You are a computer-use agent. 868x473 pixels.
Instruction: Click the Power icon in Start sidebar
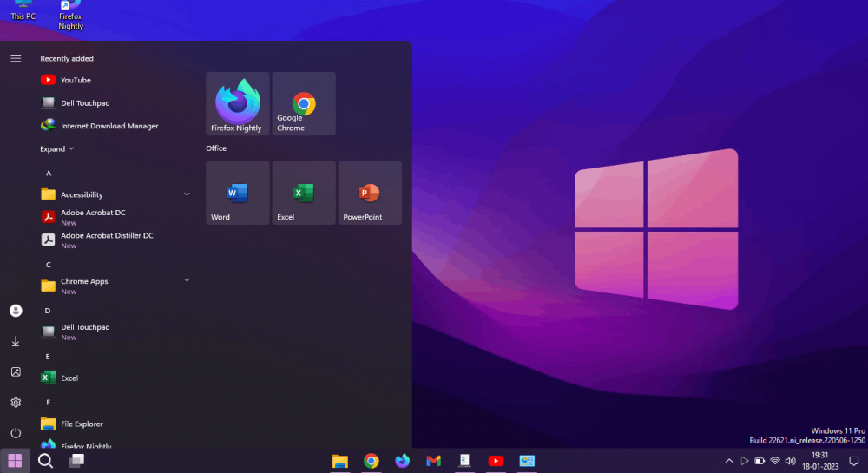pyautogui.click(x=16, y=432)
